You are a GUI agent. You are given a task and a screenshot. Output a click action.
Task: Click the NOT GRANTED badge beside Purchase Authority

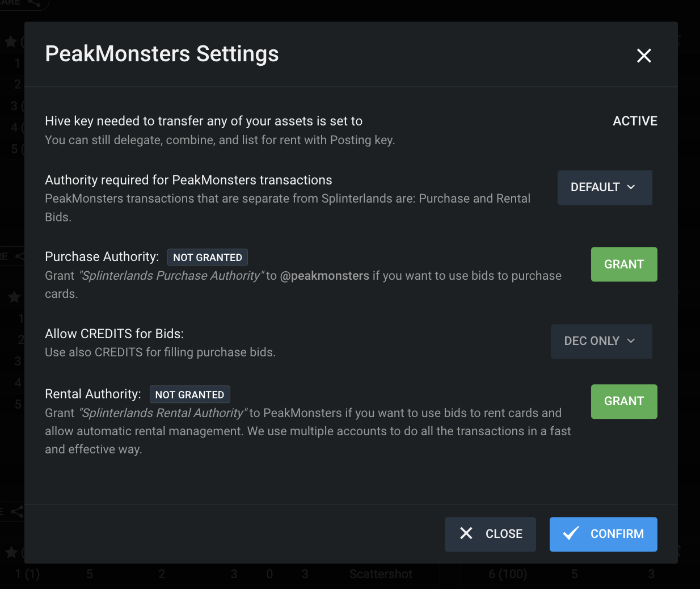(208, 257)
